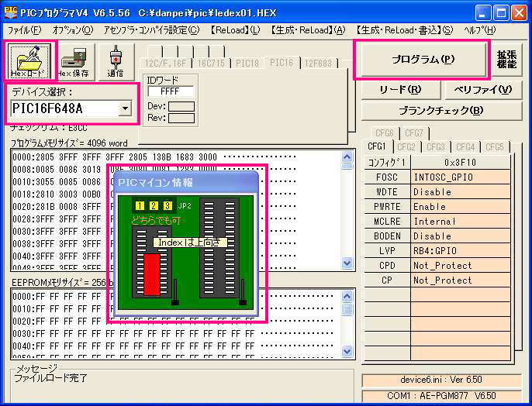Click the communication (通信) icon button

pos(116,61)
